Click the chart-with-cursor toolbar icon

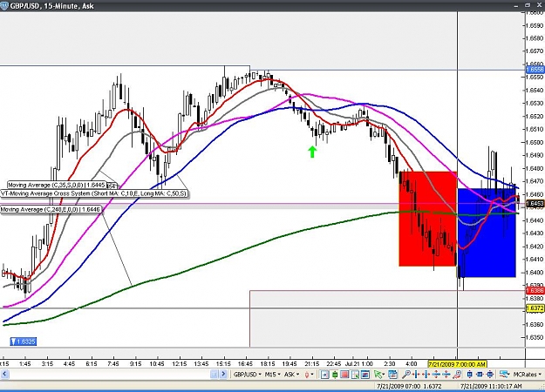coord(355,375)
